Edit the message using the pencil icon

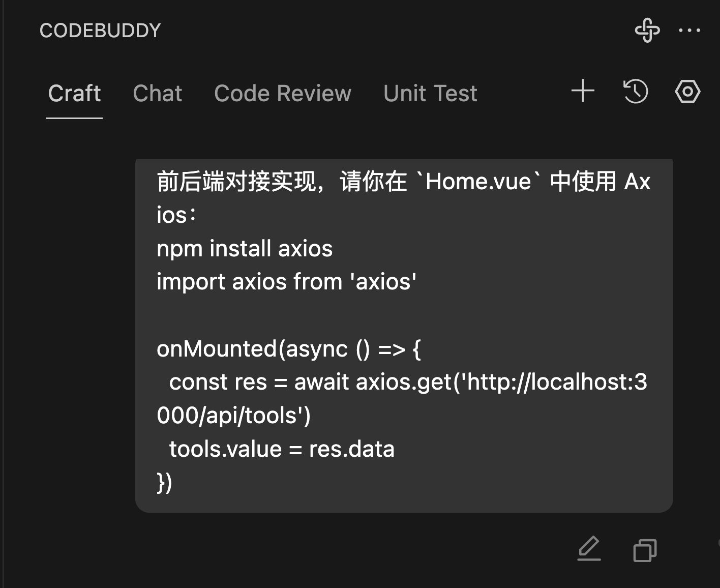click(x=589, y=549)
